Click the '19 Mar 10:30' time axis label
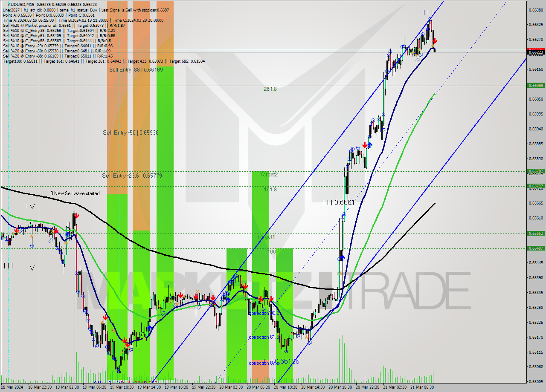 point(122,387)
